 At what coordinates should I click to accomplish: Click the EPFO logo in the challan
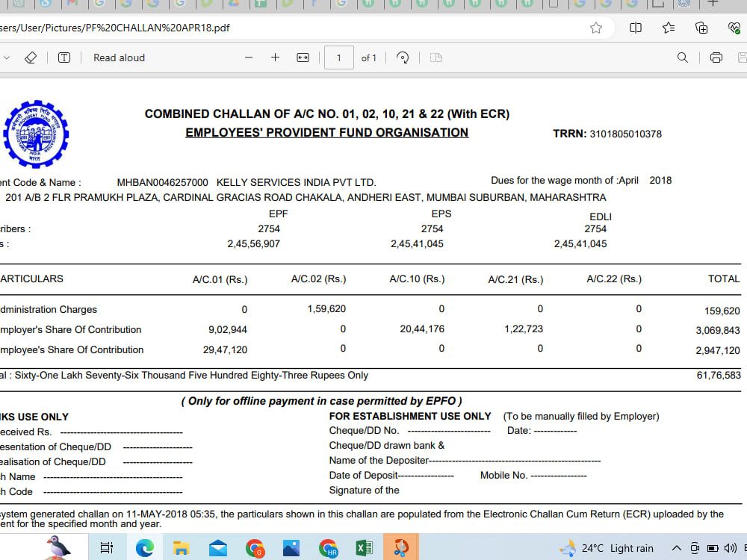click(36, 134)
